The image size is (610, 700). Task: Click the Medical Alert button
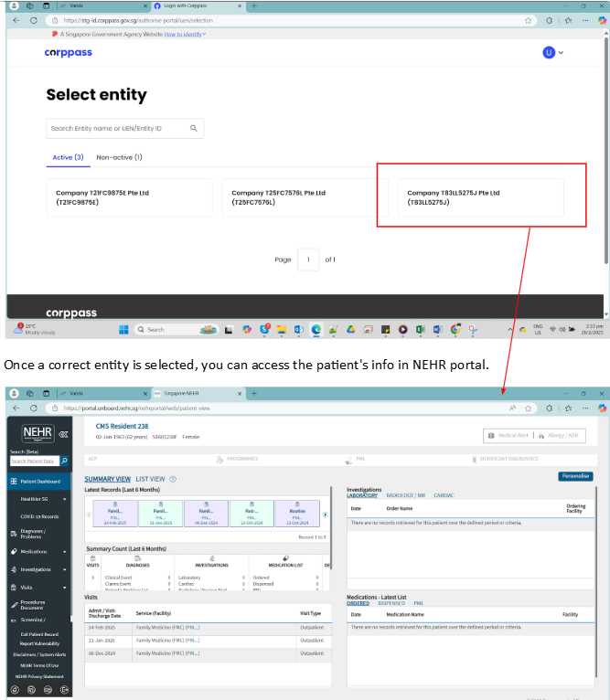click(x=508, y=435)
